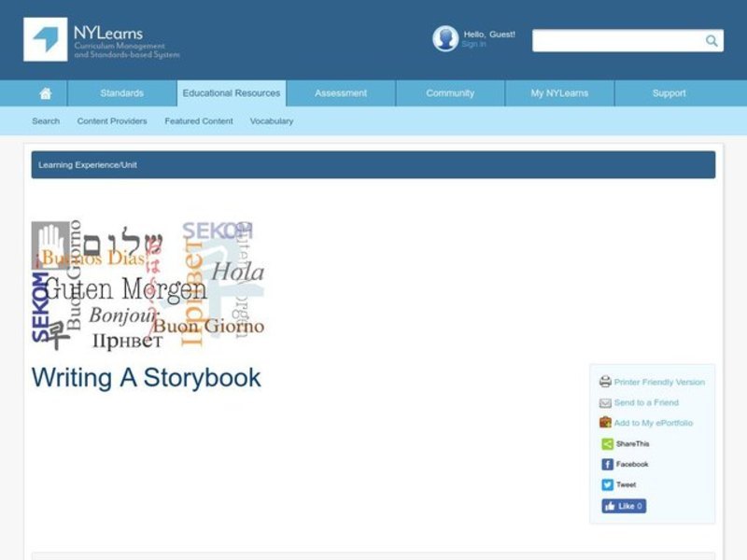This screenshot has height=560, width=747.
Task: Select the home icon in the navigation bar
Action: click(45, 93)
